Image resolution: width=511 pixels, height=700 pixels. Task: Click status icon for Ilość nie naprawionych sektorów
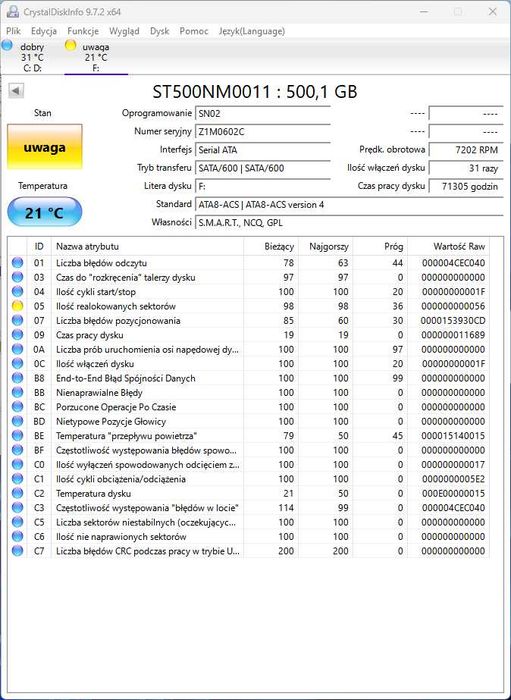pos(17,537)
